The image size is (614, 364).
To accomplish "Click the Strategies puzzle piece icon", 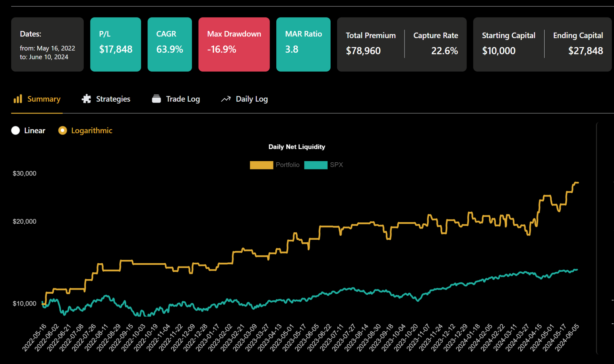I will click(86, 99).
